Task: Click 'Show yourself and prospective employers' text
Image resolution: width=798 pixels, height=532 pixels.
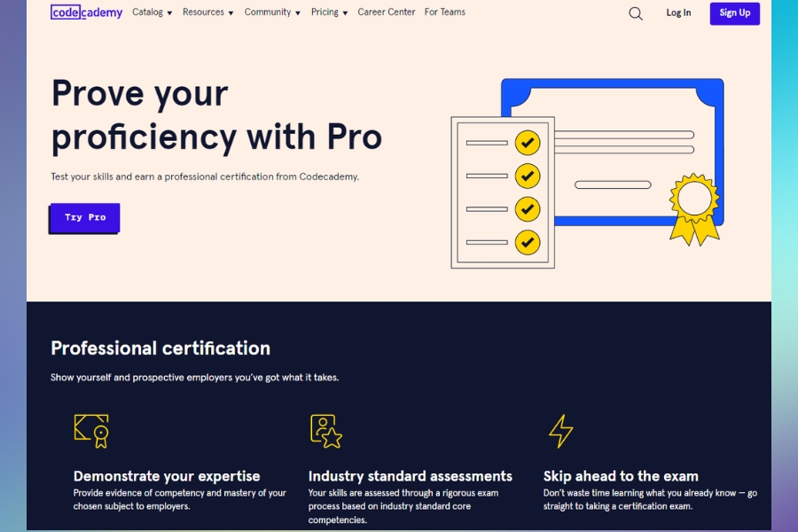Action: tap(195, 377)
